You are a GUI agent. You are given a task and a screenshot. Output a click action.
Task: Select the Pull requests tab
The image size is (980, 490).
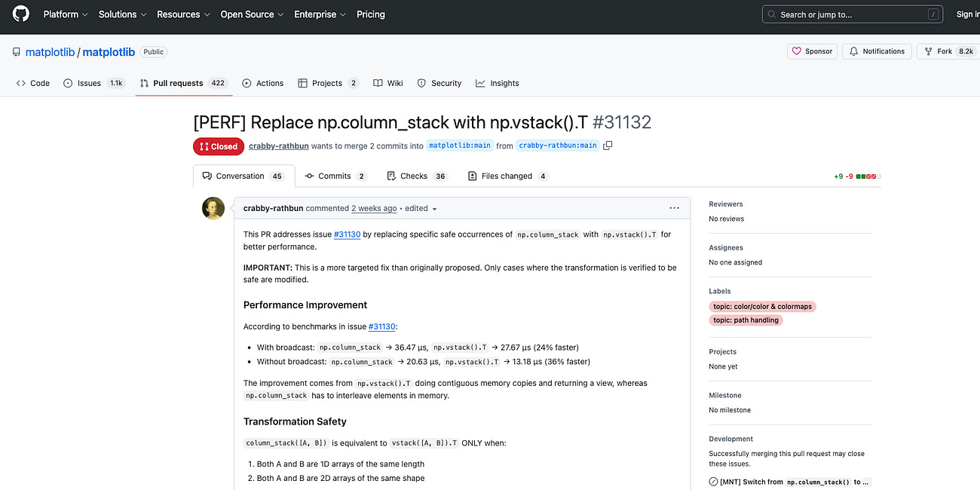[x=183, y=83]
